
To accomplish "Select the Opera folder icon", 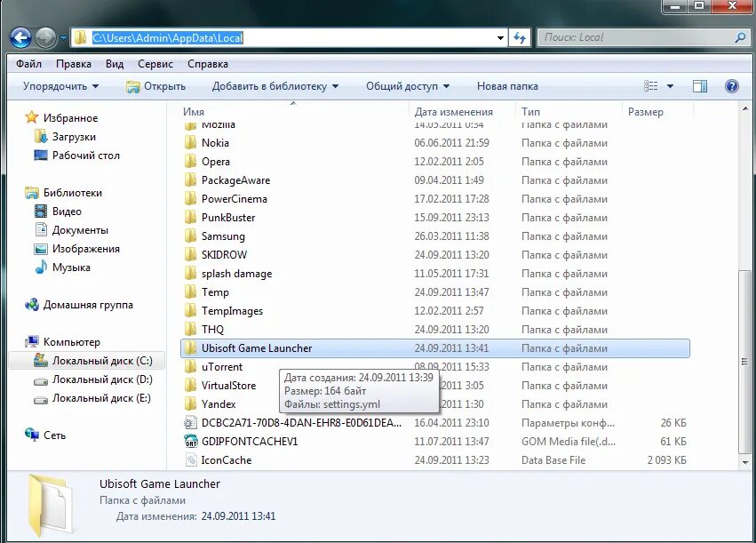I will (x=190, y=162).
